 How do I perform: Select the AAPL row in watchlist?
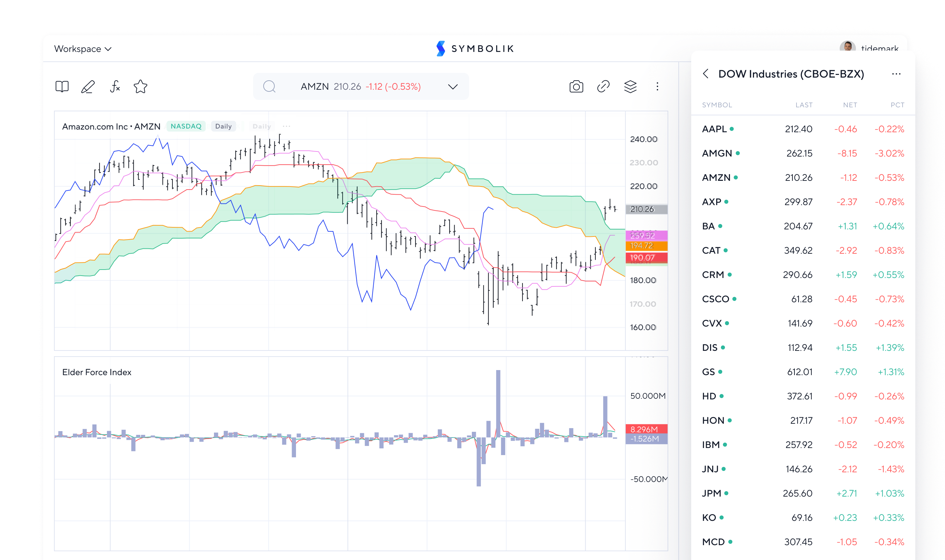pos(803,129)
